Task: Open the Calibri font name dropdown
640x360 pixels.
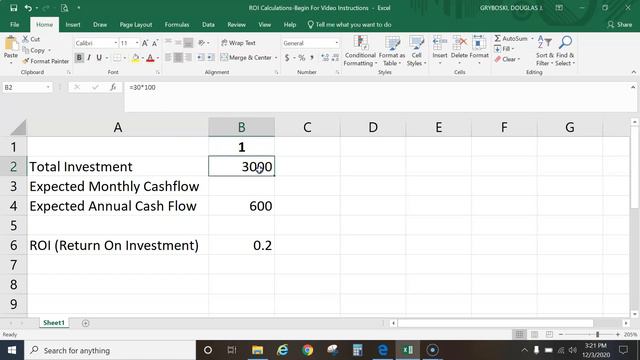Action: pyautogui.click(x=116, y=43)
